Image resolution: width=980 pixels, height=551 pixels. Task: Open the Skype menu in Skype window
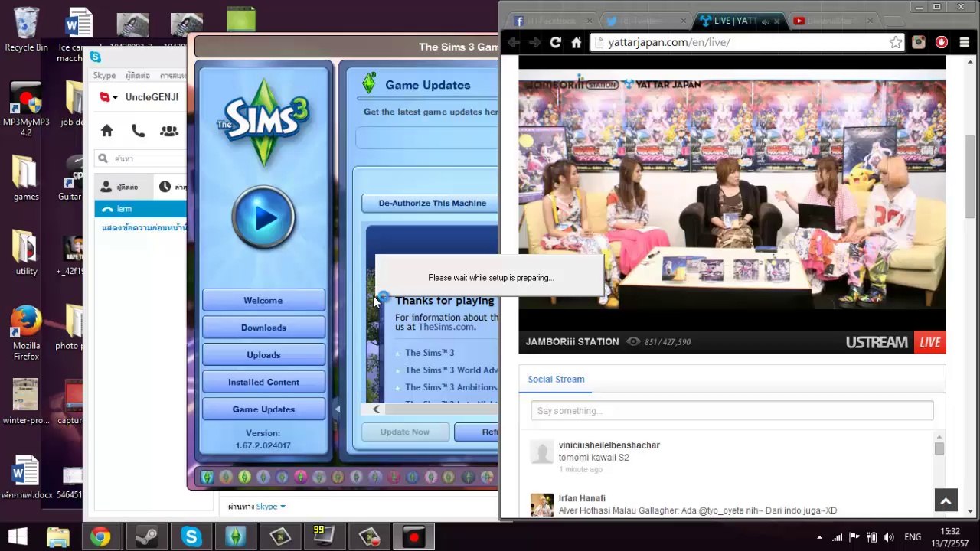[x=104, y=76]
